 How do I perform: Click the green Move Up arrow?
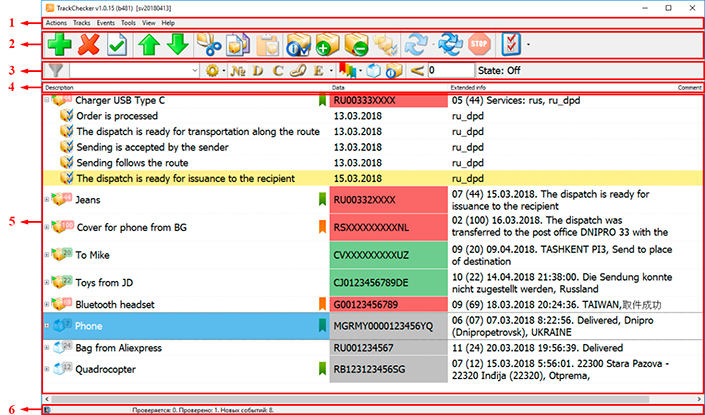click(149, 46)
